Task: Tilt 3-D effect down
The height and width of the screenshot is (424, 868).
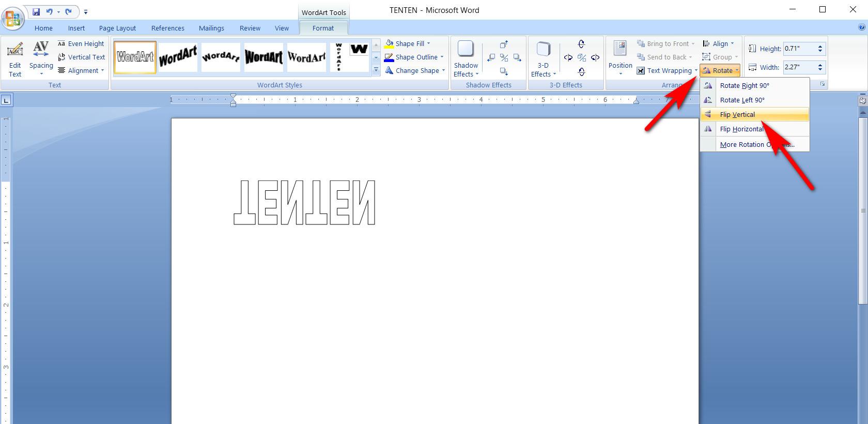Action: coord(581,71)
